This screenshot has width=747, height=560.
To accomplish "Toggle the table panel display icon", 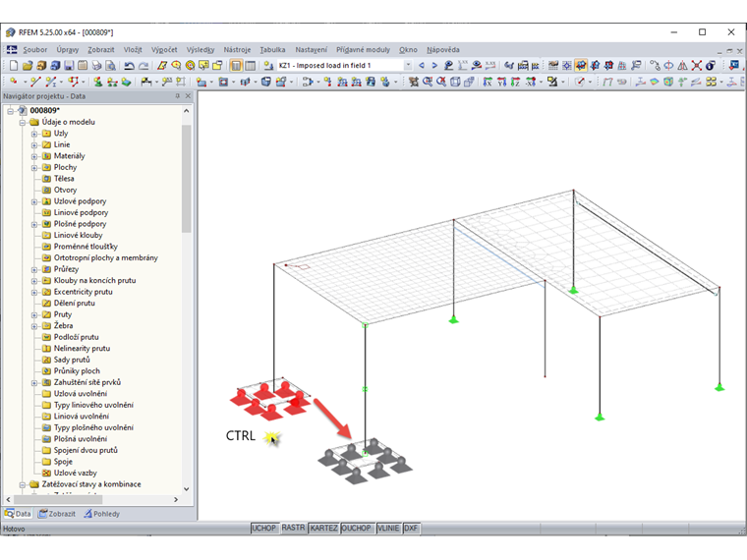I will [250, 65].
